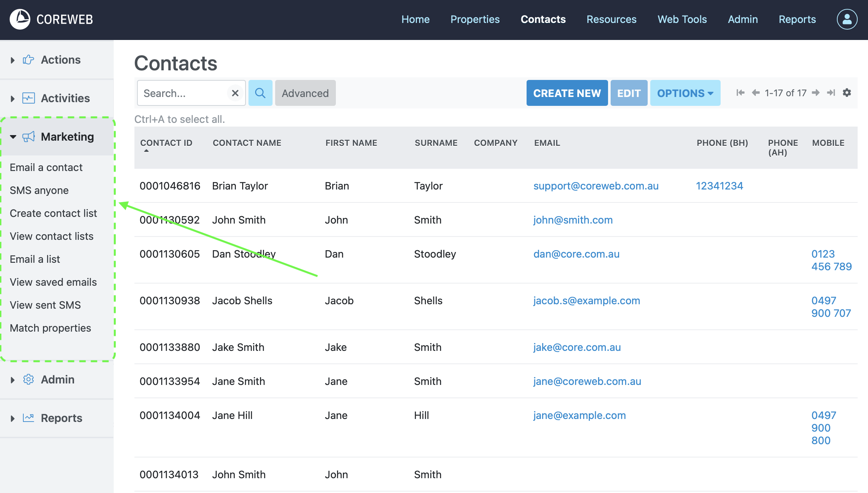Open support@coreweb.com.au email link
This screenshot has width=868, height=493.
point(595,186)
